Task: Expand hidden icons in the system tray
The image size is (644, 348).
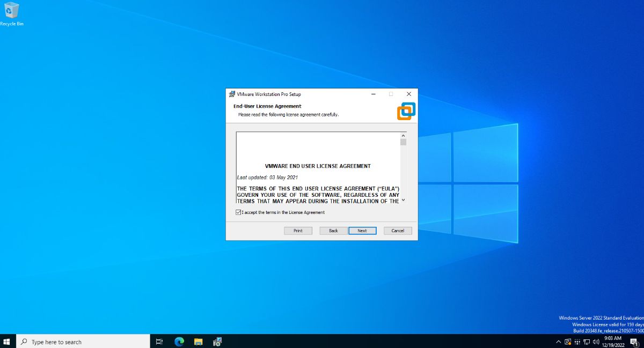Action: click(558, 342)
